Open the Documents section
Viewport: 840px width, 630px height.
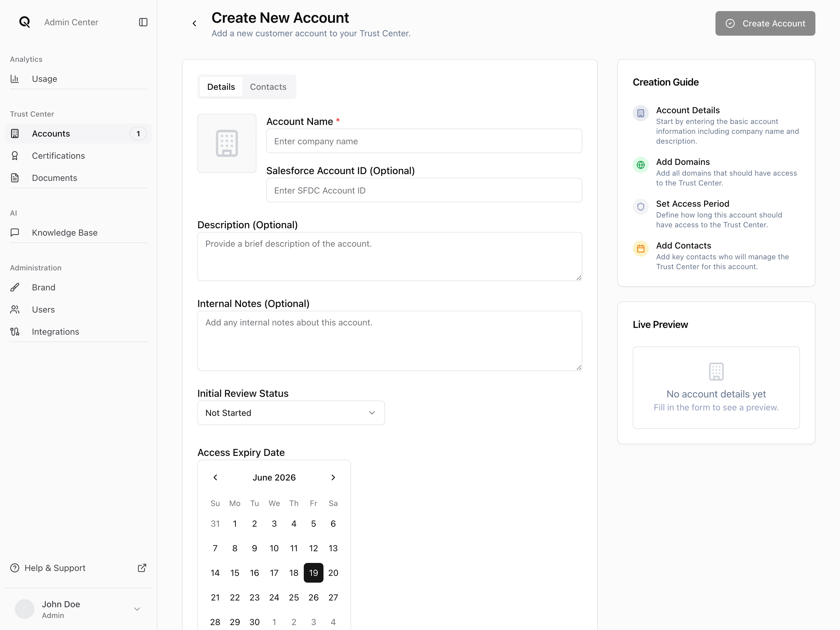(x=55, y=177)
